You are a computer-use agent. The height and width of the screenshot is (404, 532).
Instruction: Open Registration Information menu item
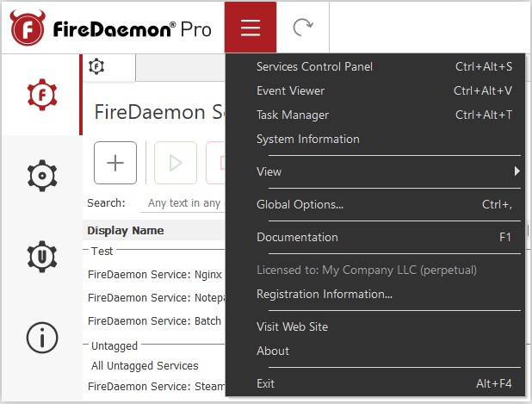(x=375, y=294)
